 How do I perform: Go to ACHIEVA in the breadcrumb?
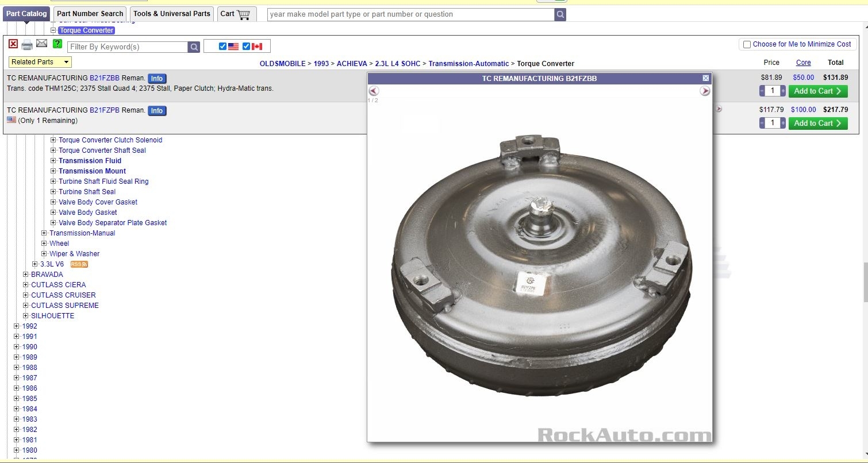[352, 64]
